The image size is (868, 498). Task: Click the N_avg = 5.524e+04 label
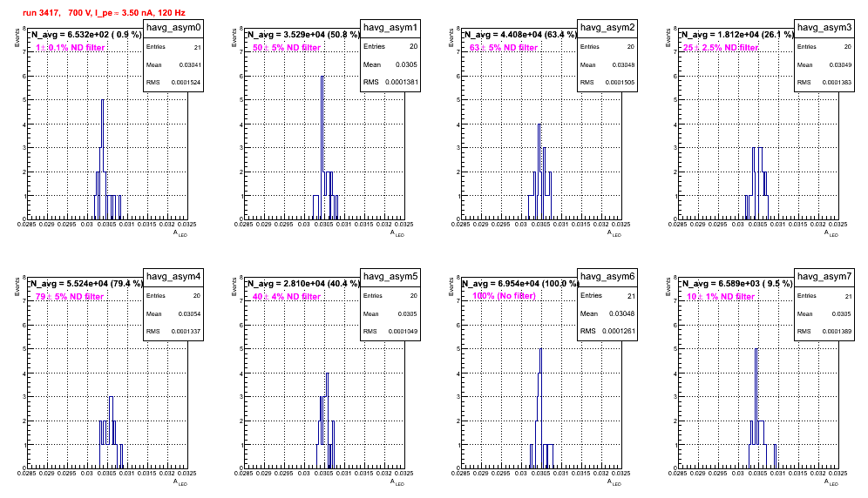(x=86, y=284)
